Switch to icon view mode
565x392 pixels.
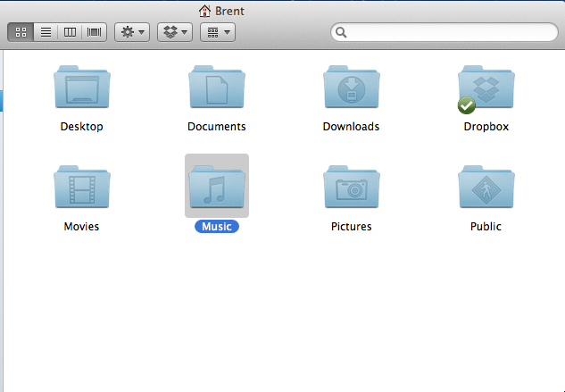21,32
